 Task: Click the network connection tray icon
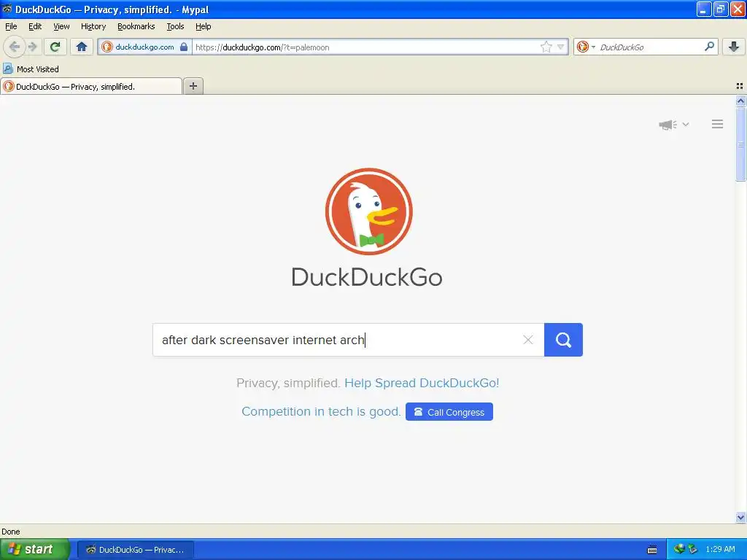point(679,549)
